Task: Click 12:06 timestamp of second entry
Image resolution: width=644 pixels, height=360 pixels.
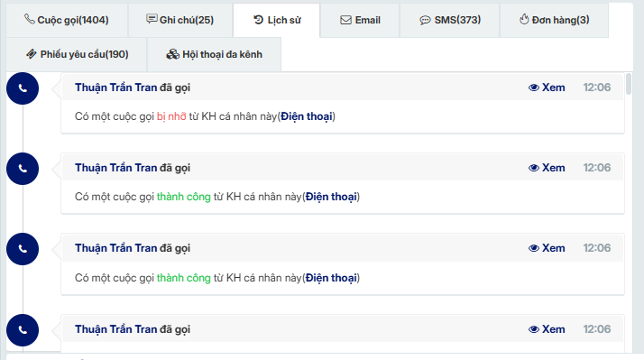Action: pos(597,168)
